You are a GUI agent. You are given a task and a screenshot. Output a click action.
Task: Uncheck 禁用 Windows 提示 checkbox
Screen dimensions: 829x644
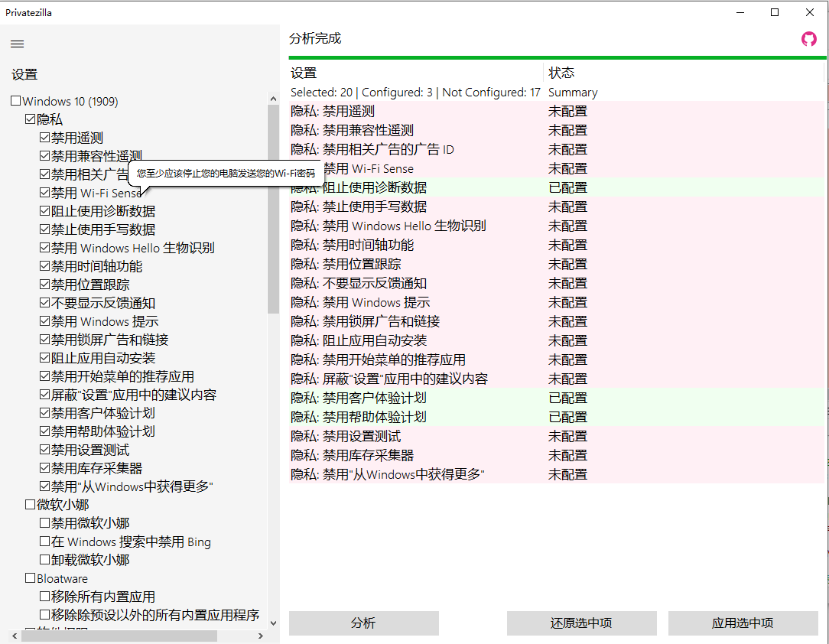(x=45, y=321)
